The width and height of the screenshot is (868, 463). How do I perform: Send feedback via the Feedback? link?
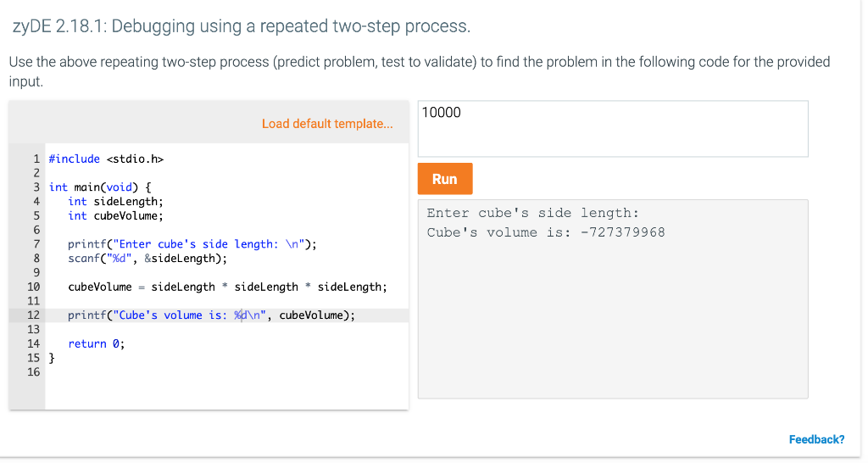816,439
